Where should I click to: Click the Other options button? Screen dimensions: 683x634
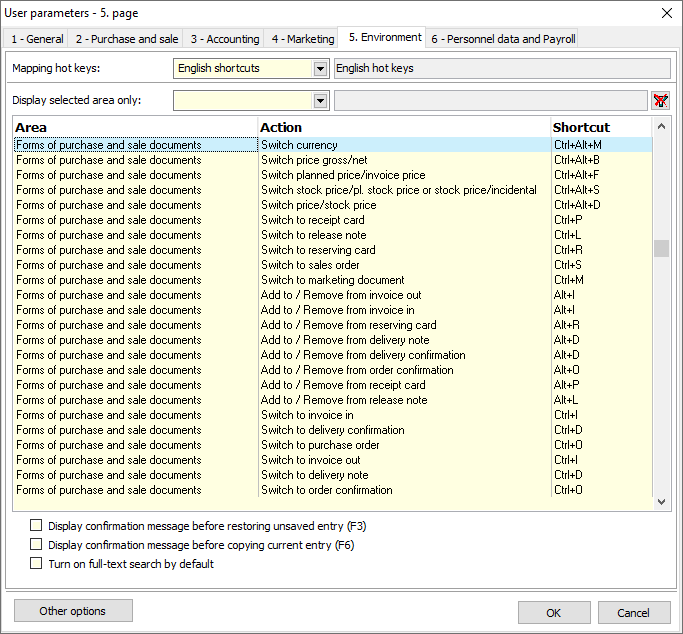73,611
